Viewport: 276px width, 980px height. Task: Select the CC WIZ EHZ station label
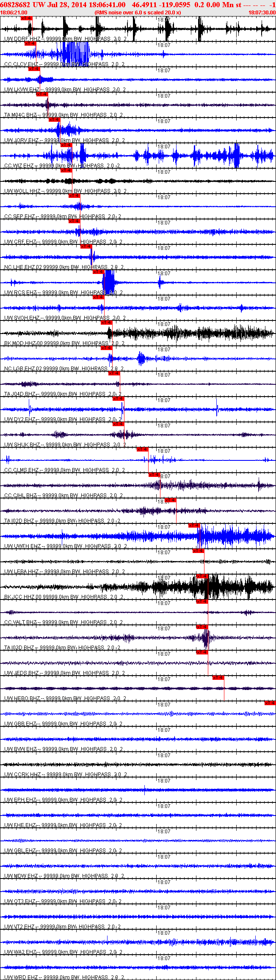19,166
